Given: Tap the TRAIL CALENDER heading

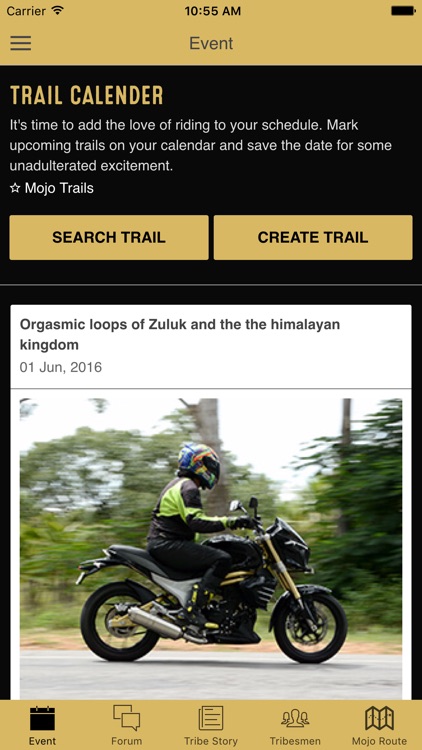Looking at the screenshot, I should coord(87,95).
